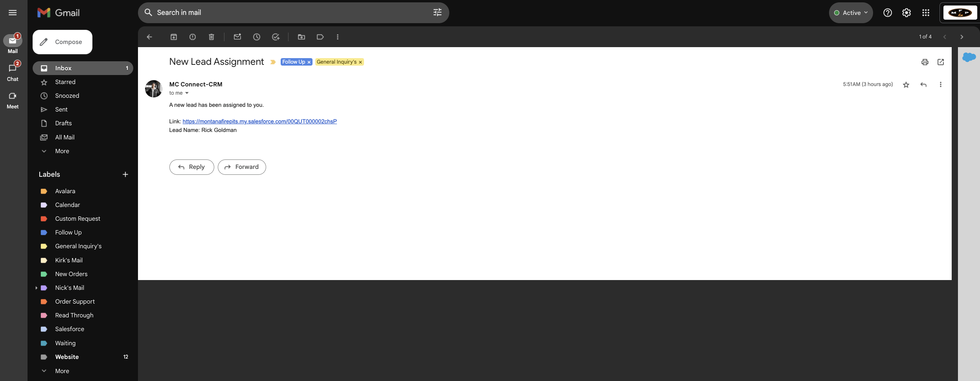This screenshot has height=381, width=980.
Task: Open Google apps grid
Action: pyautogui.click(x=926, y=13)
